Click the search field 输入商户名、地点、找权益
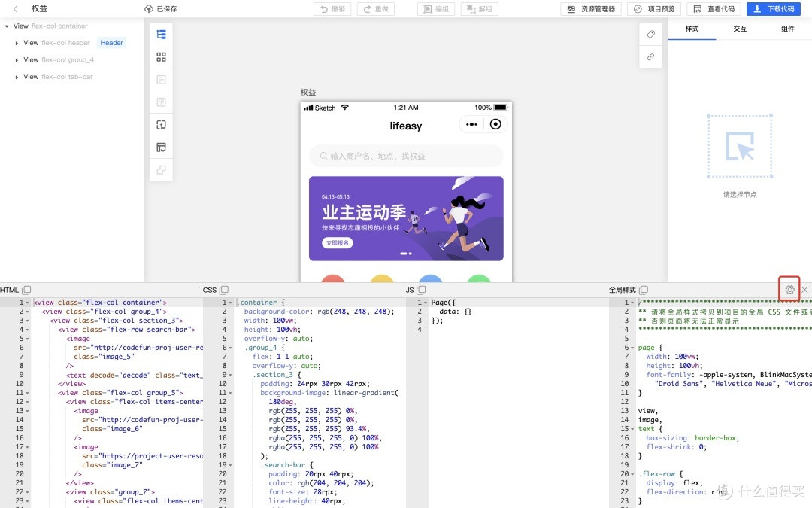The width and height of the screenshot is (812, 508). click(x=406, y=156)
